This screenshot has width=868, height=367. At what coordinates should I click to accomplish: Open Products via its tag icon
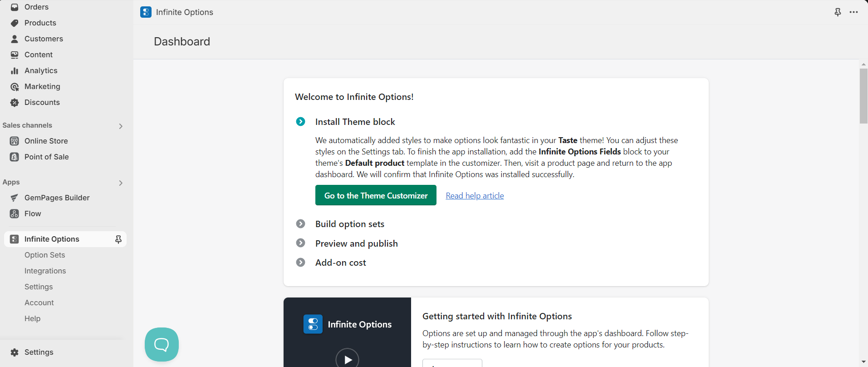click(15, 23)
